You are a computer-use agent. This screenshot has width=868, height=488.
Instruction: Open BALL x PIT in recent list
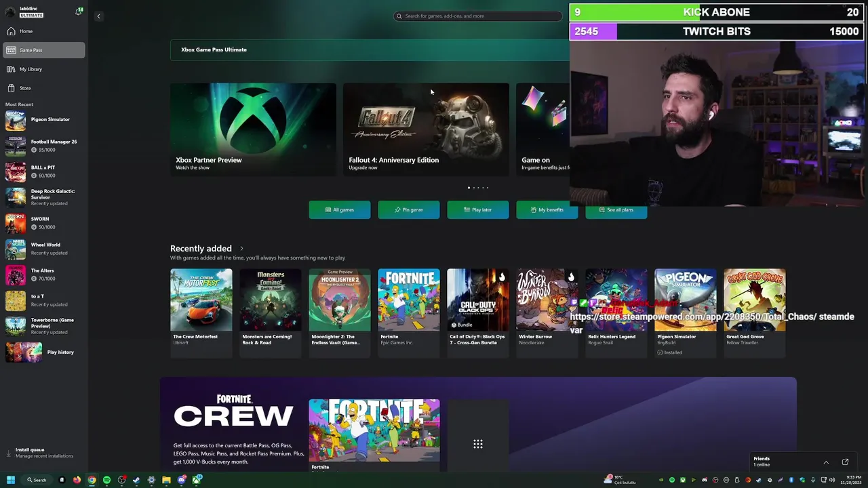coord(44,171)
